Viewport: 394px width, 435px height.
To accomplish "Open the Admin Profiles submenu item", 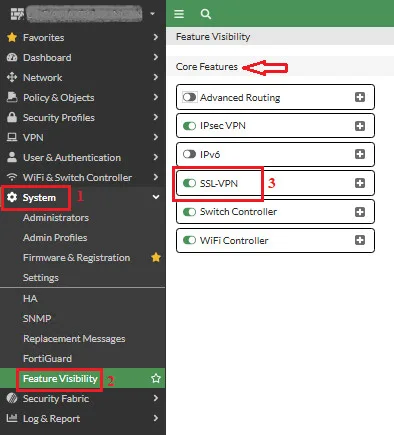I will tap(55, 238).
